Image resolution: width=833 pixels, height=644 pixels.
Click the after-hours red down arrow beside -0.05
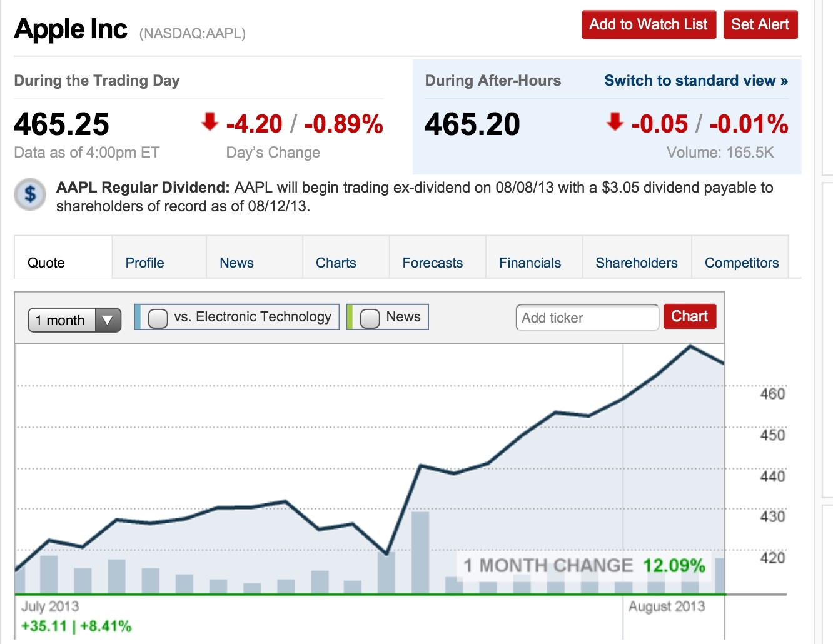click(x=615, y=121)
